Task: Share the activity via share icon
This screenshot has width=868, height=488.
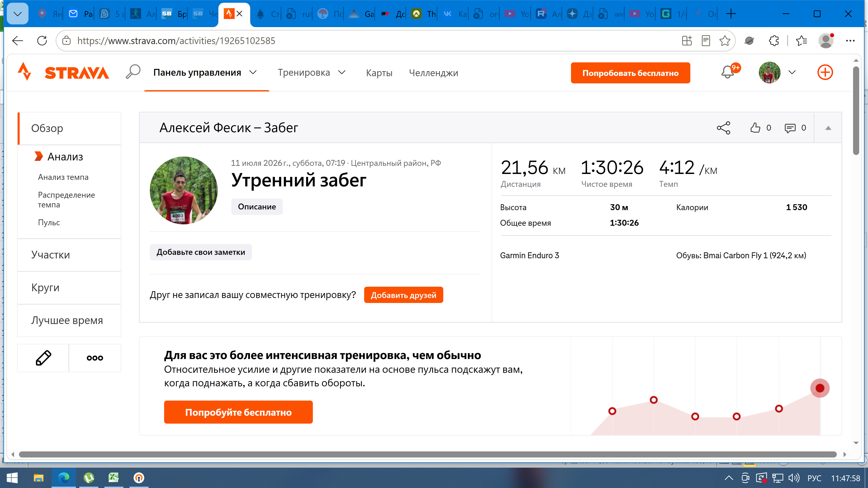Action: (723, 128)
